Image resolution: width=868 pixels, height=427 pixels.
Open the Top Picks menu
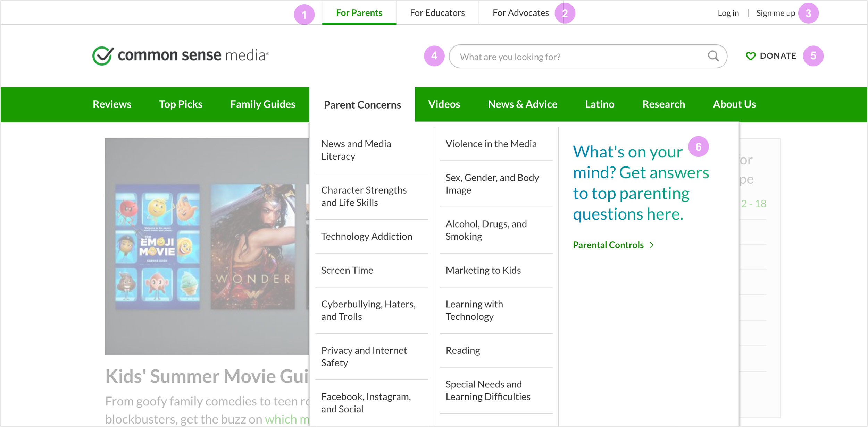[x=181, y=104]
